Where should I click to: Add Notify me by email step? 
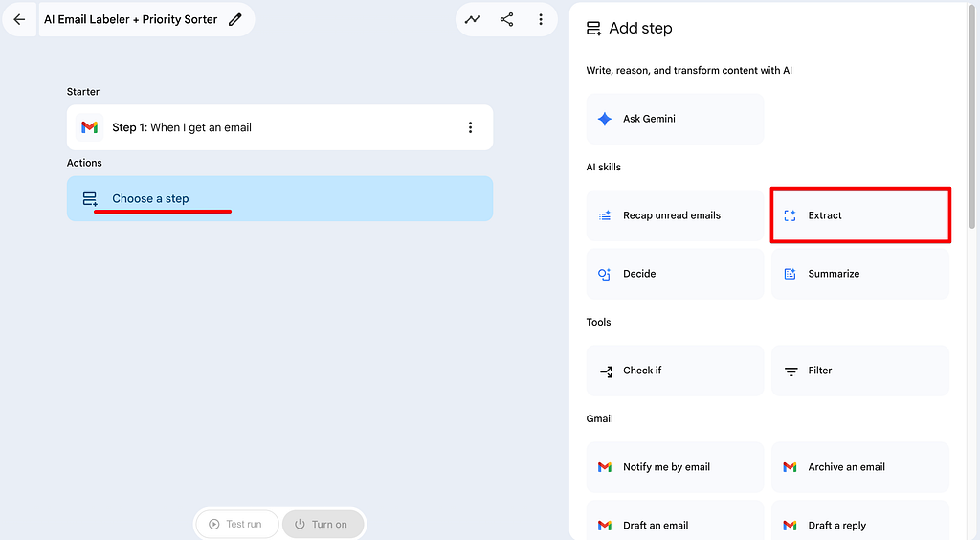(675, 467)
